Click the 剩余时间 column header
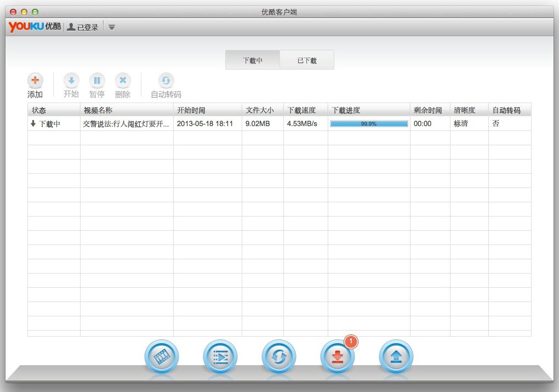 (430, 110)
